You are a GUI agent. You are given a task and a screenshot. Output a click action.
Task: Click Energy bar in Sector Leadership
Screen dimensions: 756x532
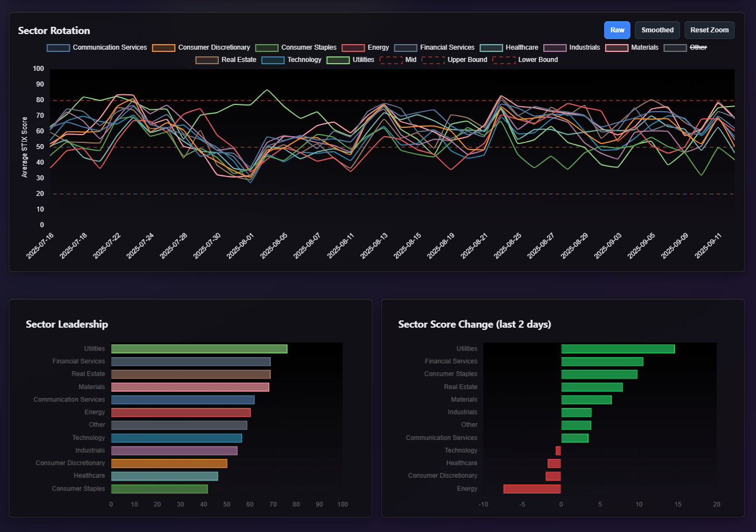point(181,413)
